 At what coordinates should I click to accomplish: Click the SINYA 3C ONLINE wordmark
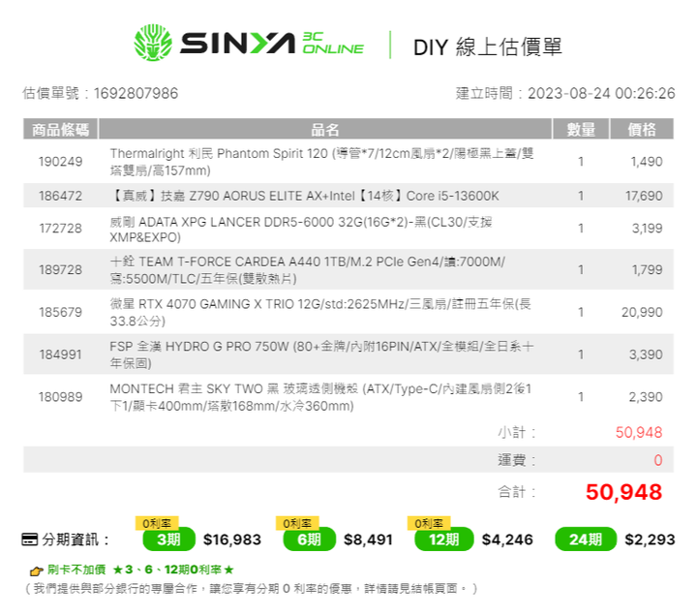pyautogui.click(x=272, y=44)
